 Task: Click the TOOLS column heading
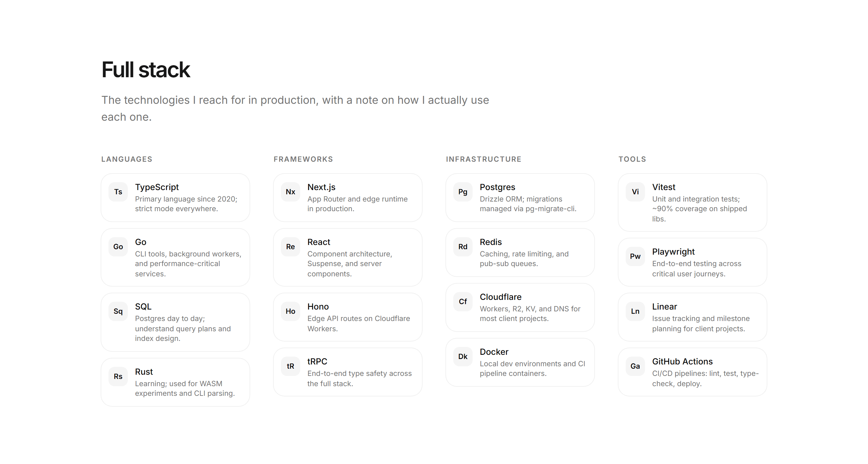pos(633,159)
